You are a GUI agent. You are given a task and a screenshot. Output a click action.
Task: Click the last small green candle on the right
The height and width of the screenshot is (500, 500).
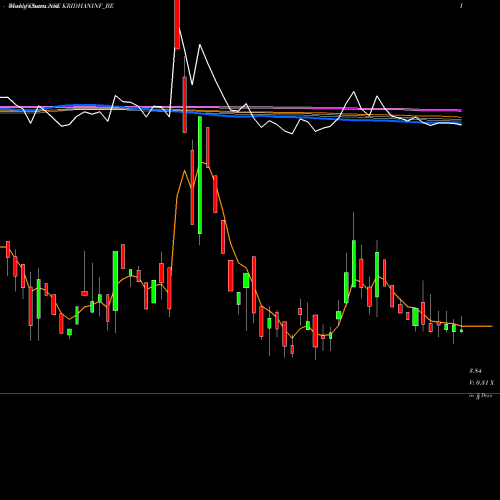(462, 331)
